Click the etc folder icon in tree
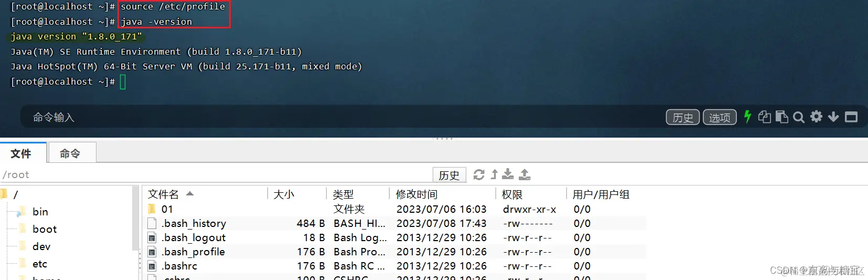 [x=22, y=263]
